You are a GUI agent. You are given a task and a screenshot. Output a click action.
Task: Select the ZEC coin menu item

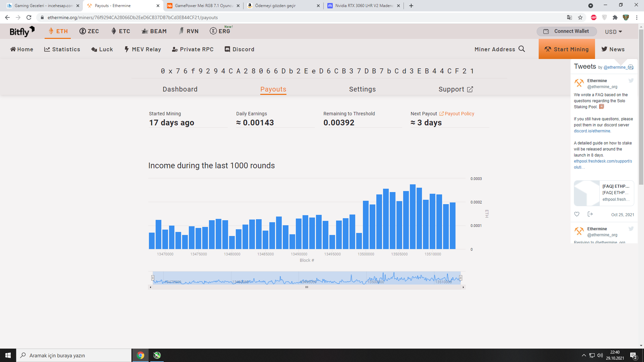tap(89, 31)
